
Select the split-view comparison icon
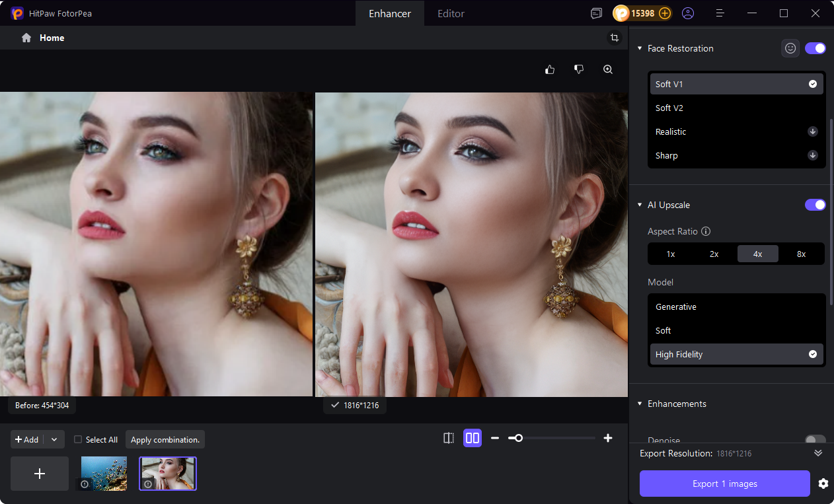pyautogui.click(x=449, y=438)
